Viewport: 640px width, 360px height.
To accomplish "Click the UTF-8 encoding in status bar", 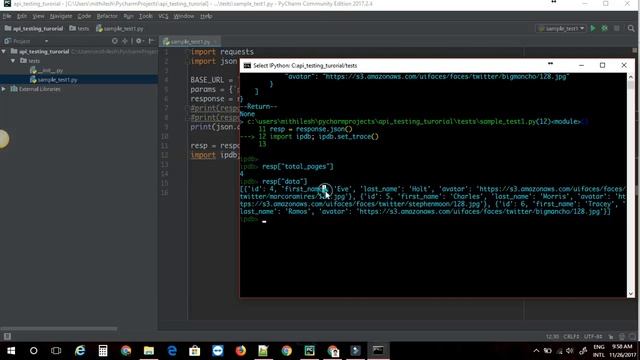I will pyautogui.click(x=593, y=337).
